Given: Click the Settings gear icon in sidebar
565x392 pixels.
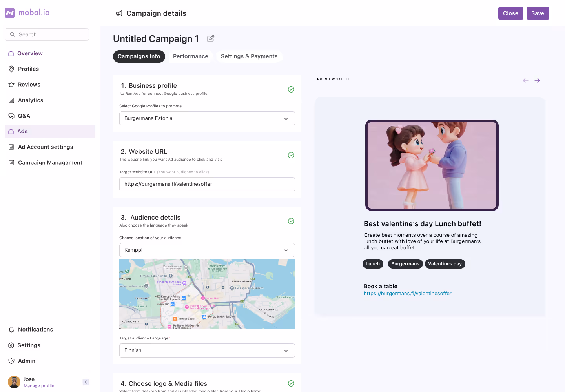Looking at the screenshot, I should [x=11, y=345].
